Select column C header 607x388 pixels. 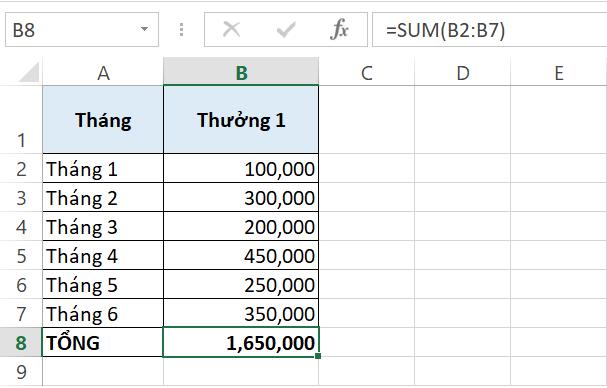pyautogui.click(x=367, y=72)
